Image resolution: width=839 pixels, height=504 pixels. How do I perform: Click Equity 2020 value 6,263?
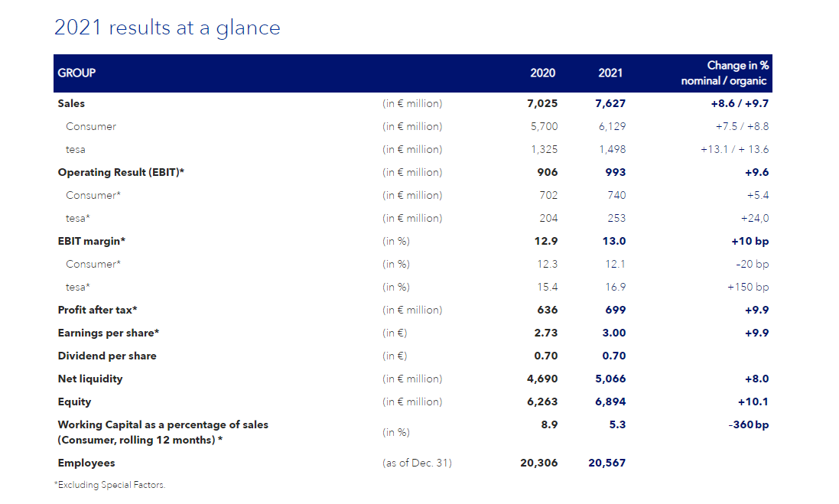click(542, 402)
